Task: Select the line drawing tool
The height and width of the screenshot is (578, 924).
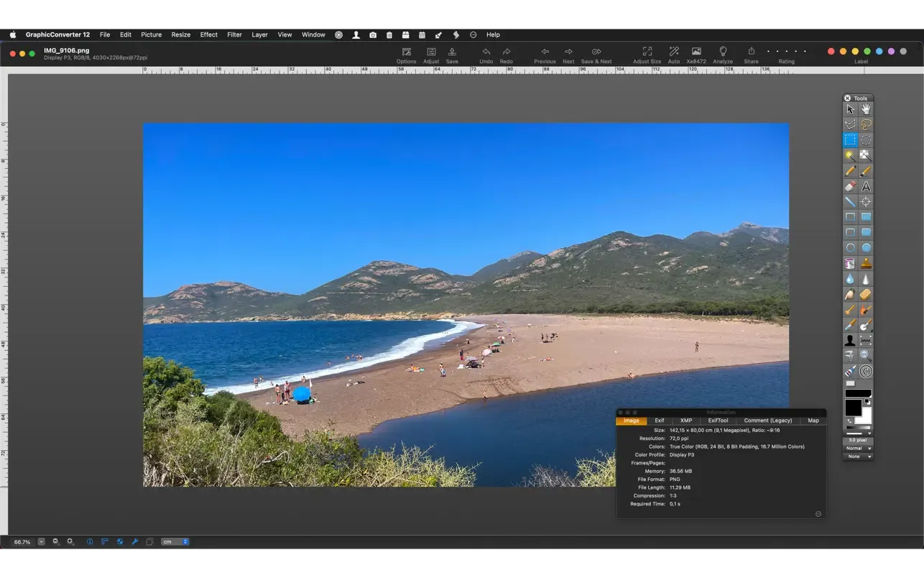Action: [850, 202]
